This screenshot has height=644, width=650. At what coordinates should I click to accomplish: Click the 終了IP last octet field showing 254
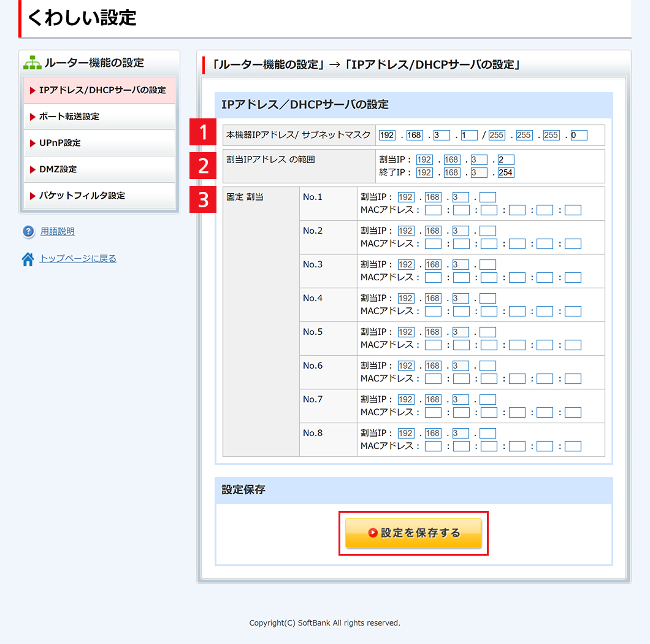[x=506, y=172]
